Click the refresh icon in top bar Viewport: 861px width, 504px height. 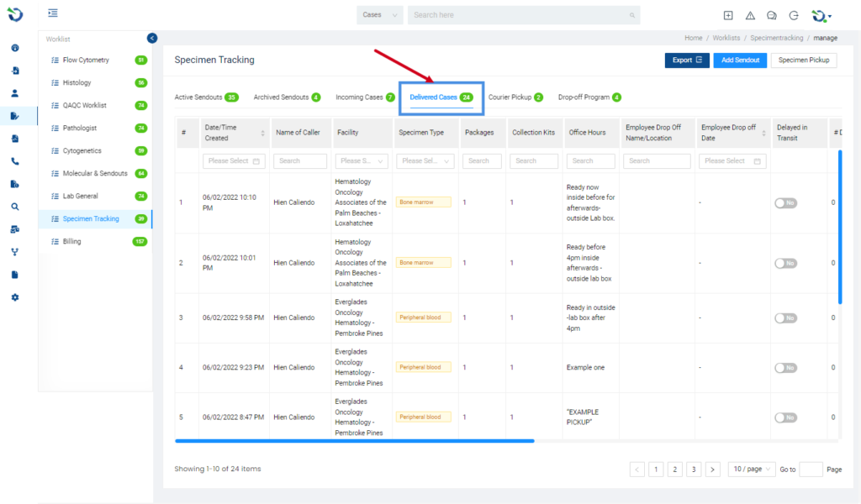[x=794, y=15]
